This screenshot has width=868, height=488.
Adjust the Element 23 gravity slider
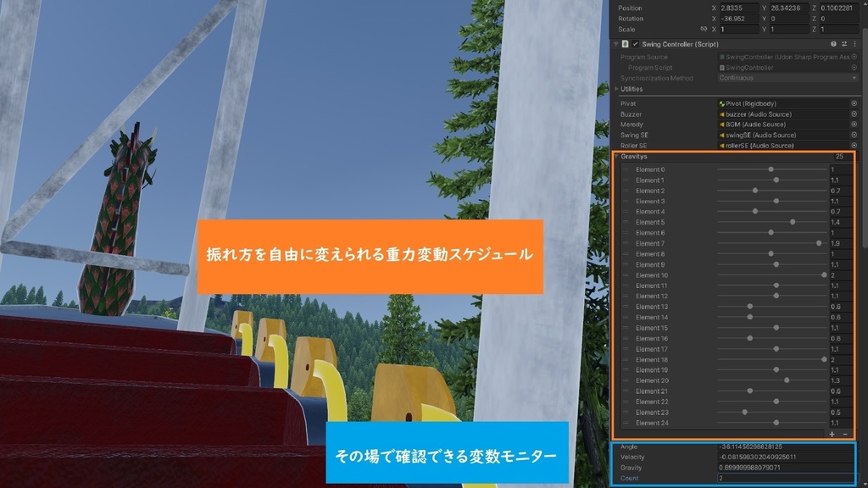pyautogui.click(x=744, y=413)
